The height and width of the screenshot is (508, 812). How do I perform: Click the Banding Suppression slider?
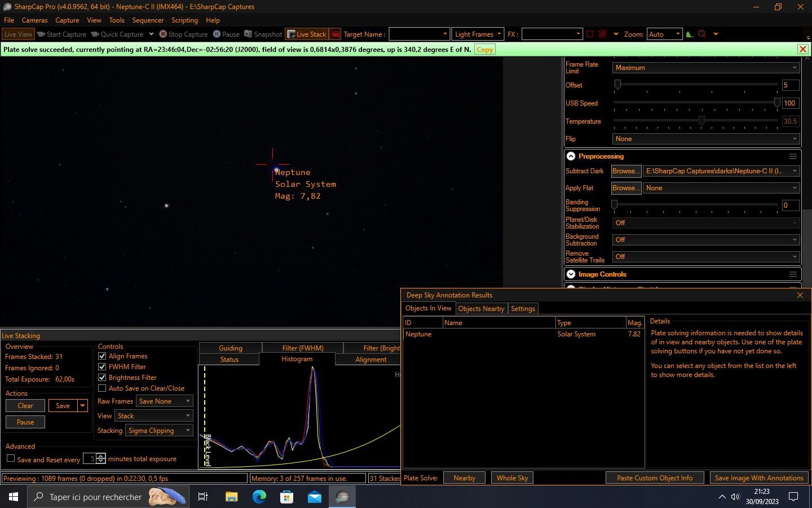point(696,205)
